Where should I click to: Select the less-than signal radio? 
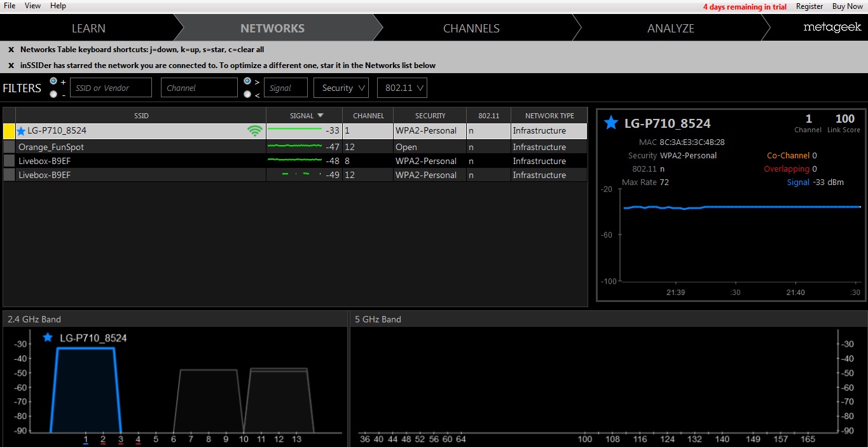[x=247, y=94]
